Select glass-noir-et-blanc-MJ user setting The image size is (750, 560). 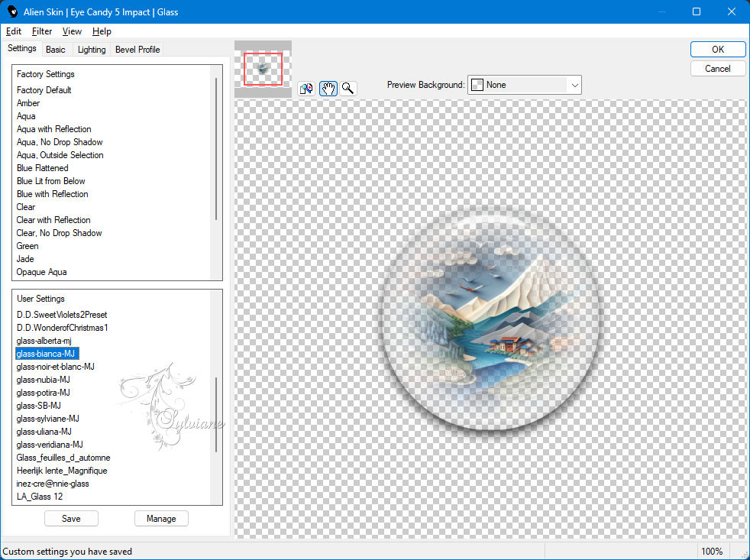pos(55,367)
